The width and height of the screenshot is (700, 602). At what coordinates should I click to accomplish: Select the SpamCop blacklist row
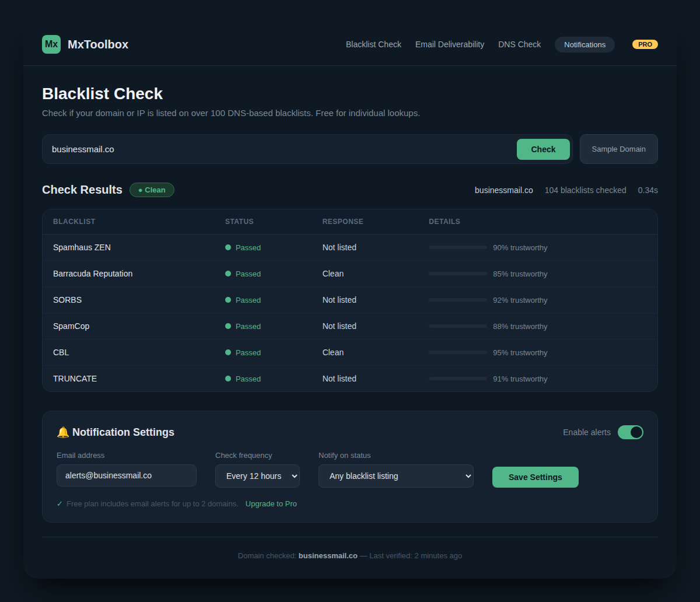350,326
